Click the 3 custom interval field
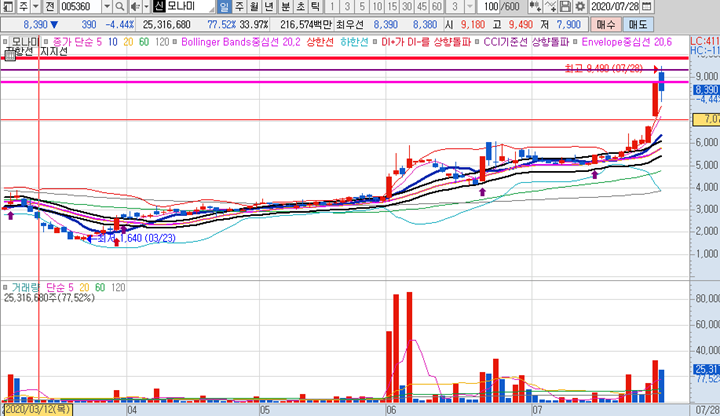Viewport: 720px width, 416px height. pos(455,6)
